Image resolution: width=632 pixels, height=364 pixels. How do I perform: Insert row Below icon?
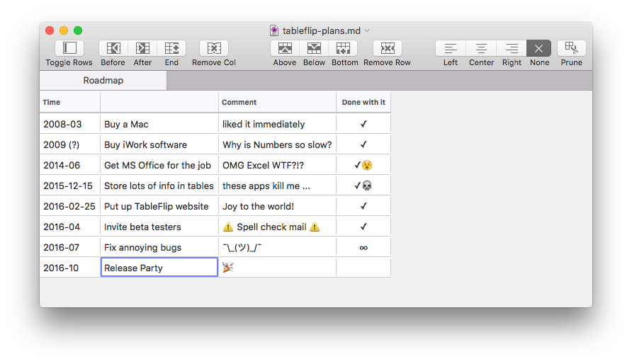pos(314,48)
